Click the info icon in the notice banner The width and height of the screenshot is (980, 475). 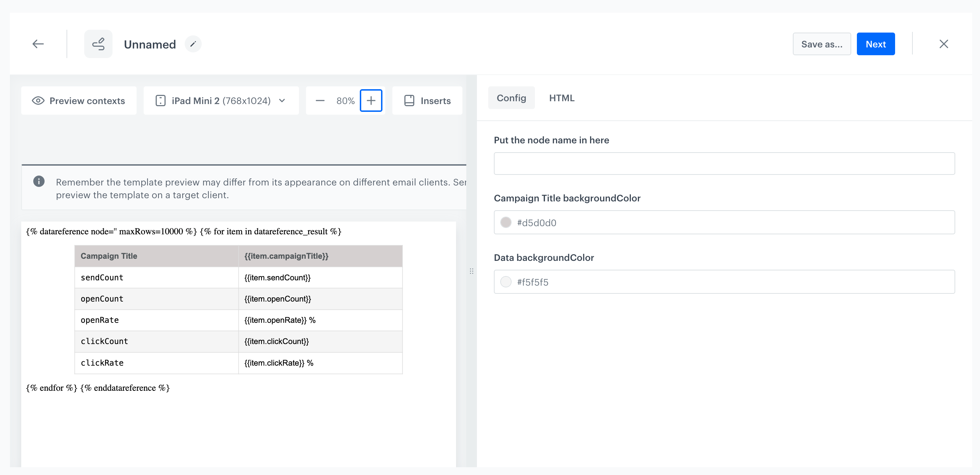39,182
